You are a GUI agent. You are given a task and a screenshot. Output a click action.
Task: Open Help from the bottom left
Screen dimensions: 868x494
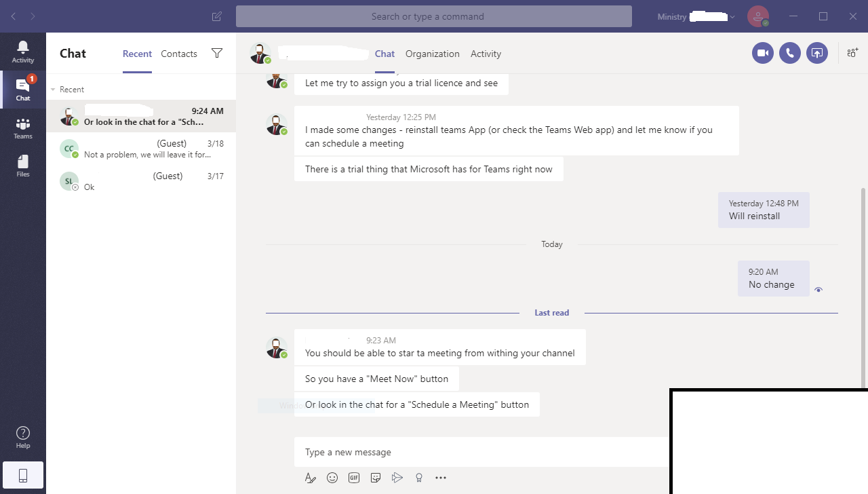click(x=22, y=437)
